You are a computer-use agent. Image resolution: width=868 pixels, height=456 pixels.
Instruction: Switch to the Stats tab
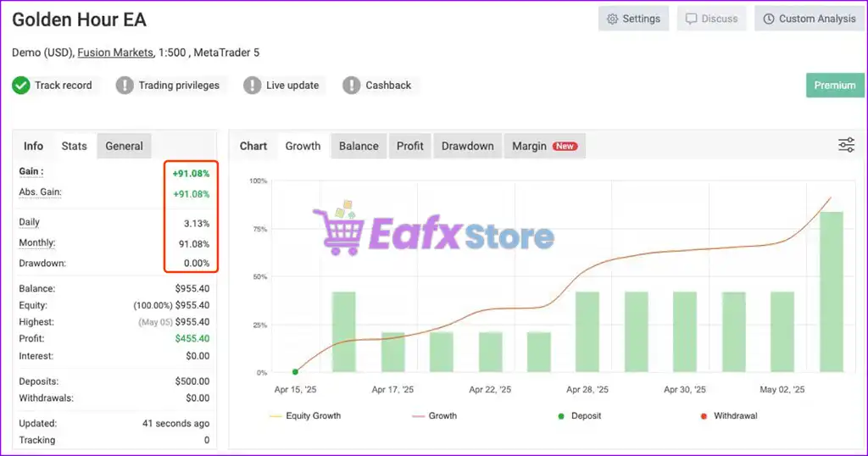[x=75, y=146]
